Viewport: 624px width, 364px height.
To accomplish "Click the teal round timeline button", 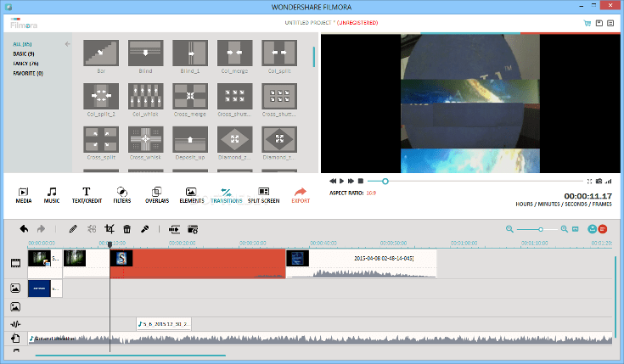I will [593, 229].
